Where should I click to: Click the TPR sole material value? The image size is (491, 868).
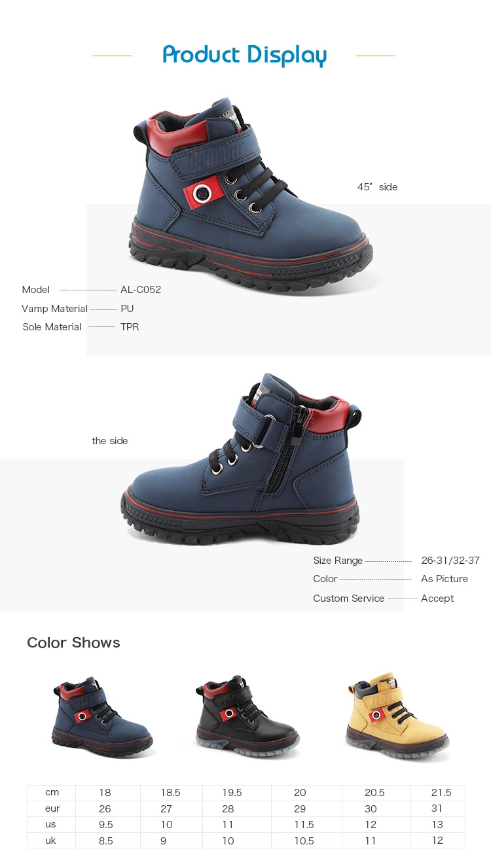click(130, 326)
